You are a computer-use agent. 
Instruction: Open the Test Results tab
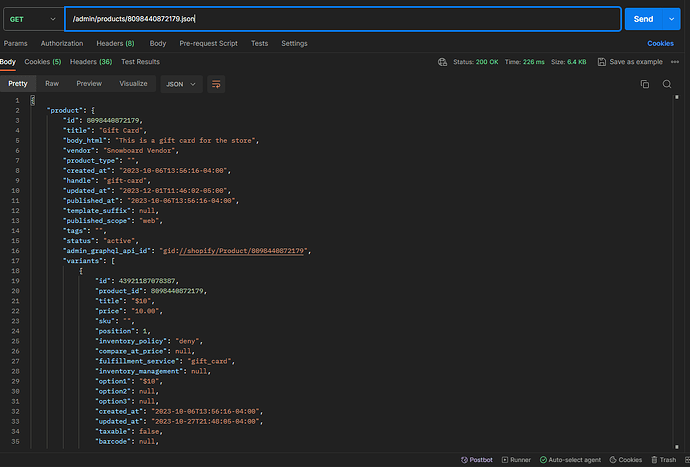click(x=141, y=62)
